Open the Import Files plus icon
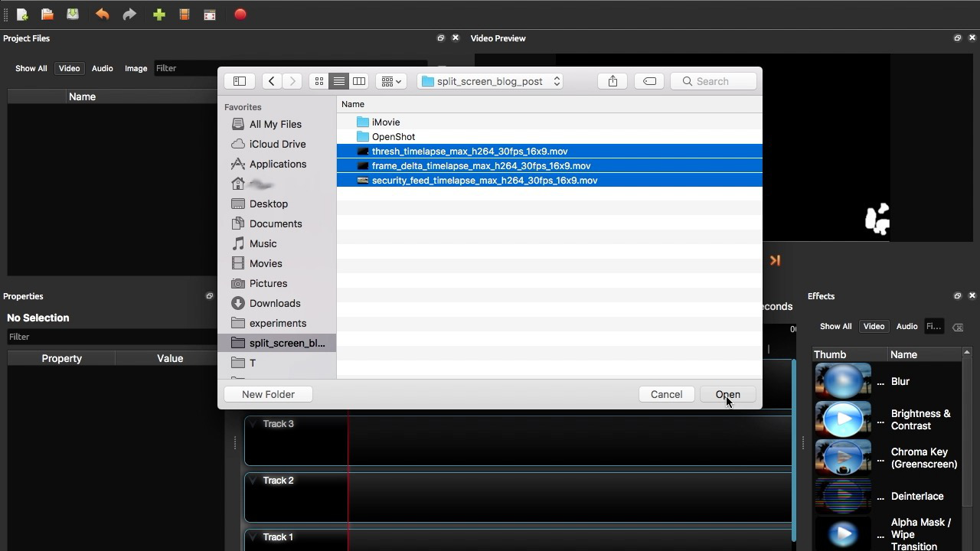980x551 pixels. point(158,14)
